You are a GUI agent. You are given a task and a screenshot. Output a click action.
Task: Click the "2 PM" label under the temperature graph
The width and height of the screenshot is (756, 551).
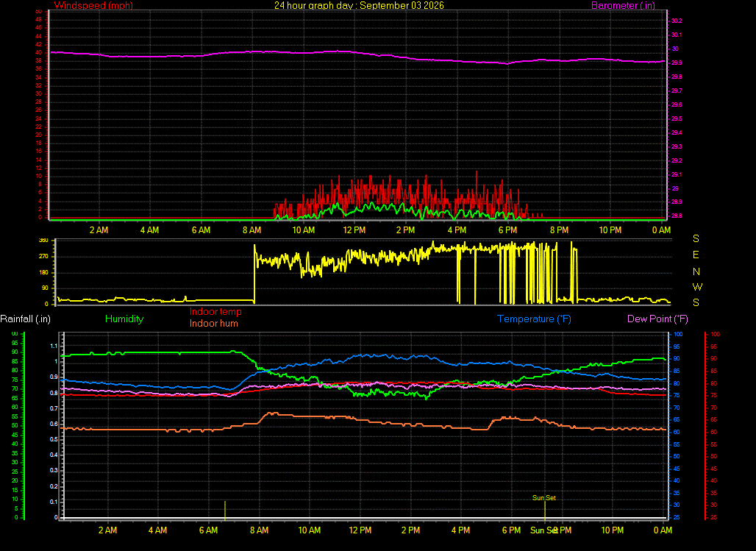410,530
